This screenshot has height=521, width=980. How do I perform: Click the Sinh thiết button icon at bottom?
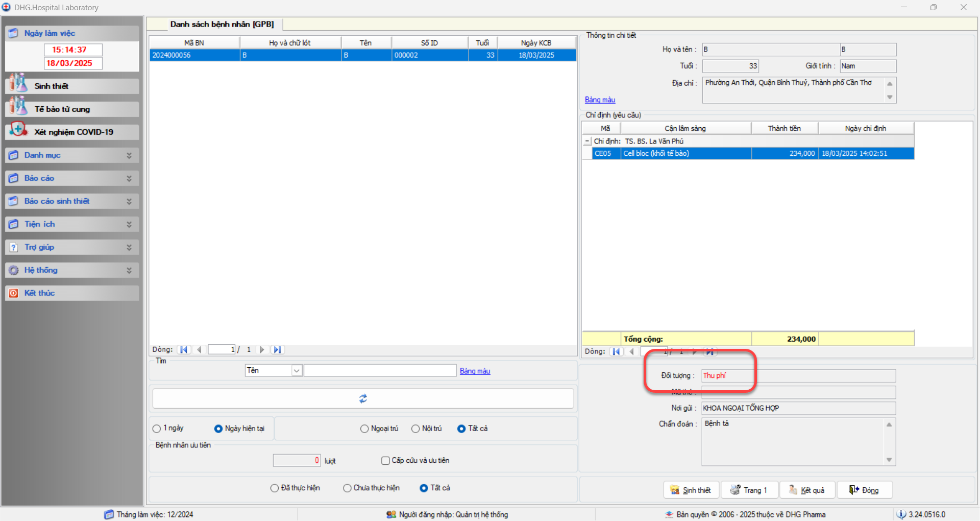pyautogui.click(x=675, y=490)
